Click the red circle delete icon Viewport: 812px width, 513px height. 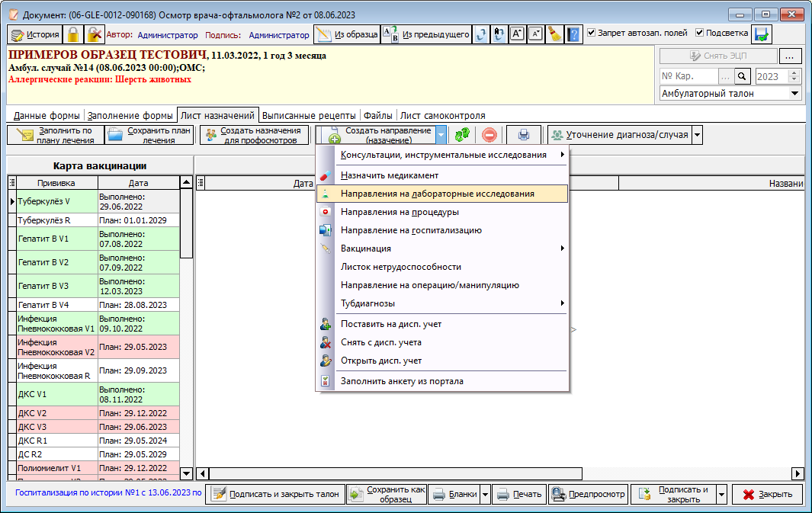(489, 135)
